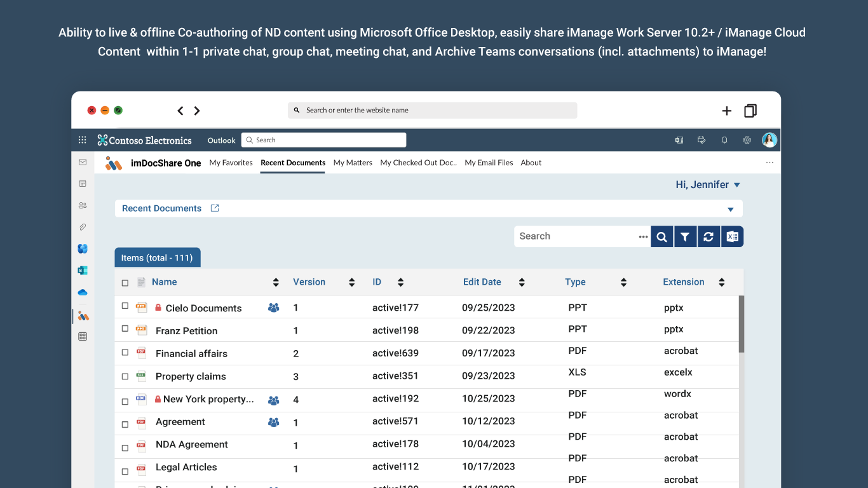Click the shared-users icon for Cielo Documents
The height and width of the screenshot is (488, 868).
tap(274, 308)
